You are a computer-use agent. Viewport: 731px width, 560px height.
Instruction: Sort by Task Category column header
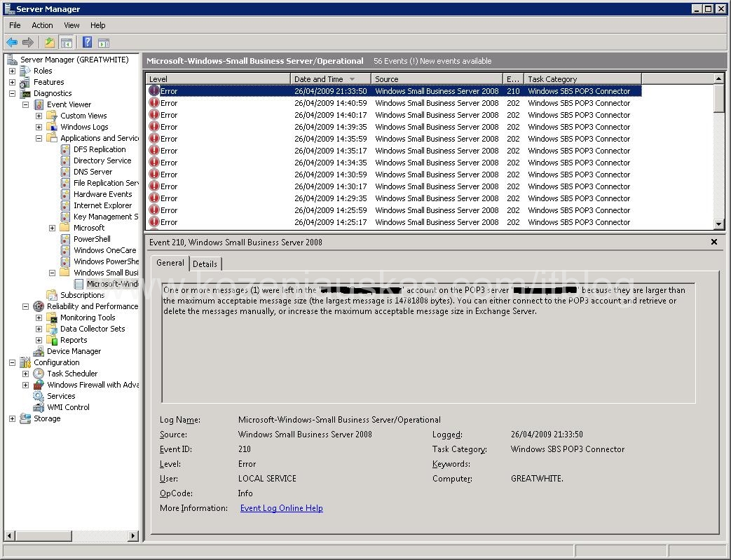point(582,78)
